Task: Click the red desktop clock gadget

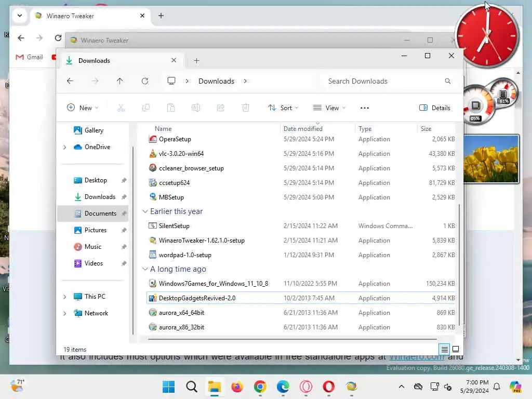Action: tap(487, 35)
